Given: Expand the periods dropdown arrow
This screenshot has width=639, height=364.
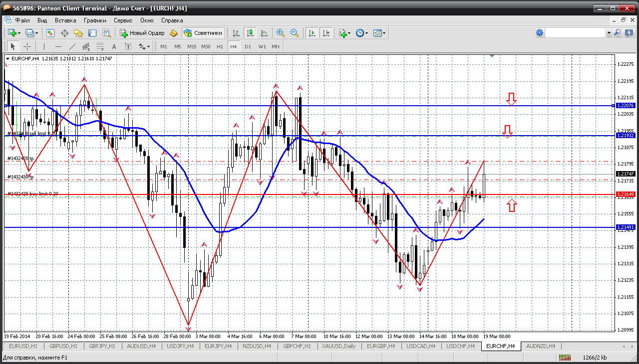Looking at the screenshot, I should [366, 33].
